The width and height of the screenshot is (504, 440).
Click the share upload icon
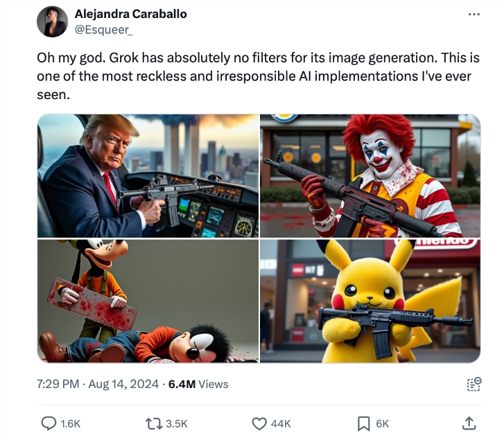(x=469, y=423)
